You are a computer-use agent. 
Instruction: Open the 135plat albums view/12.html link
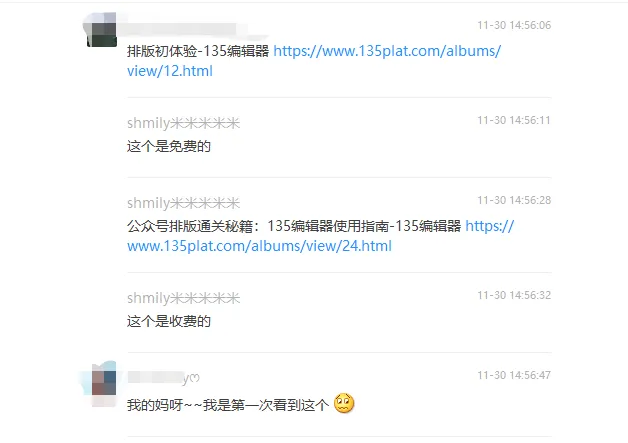(387, 51)
